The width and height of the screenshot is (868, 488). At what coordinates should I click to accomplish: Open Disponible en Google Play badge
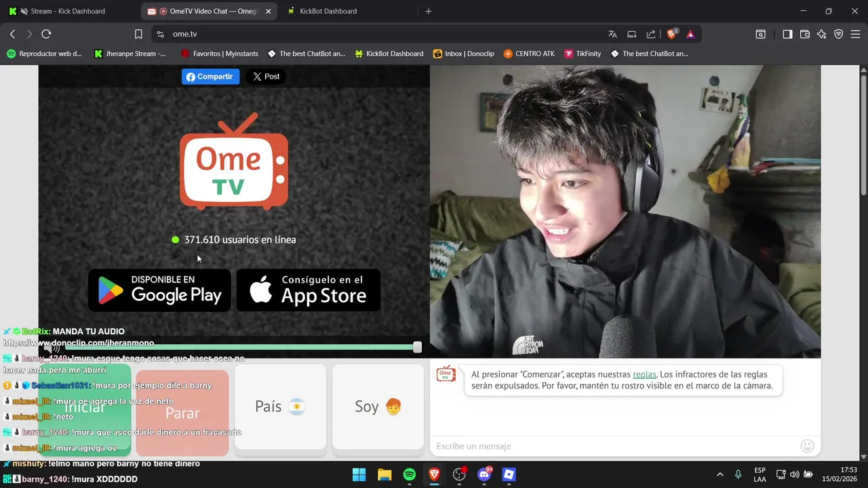point(159,290)
